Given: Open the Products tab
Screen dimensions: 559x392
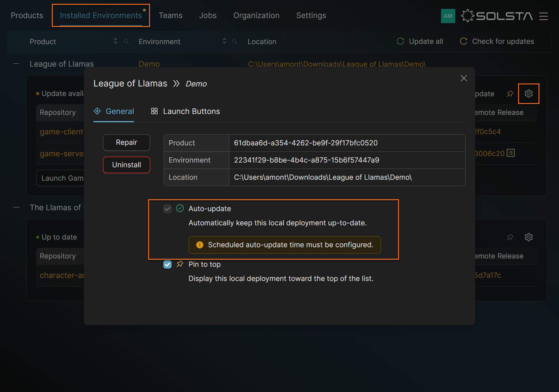Looking at the screenshot, I should pos(27,15).
